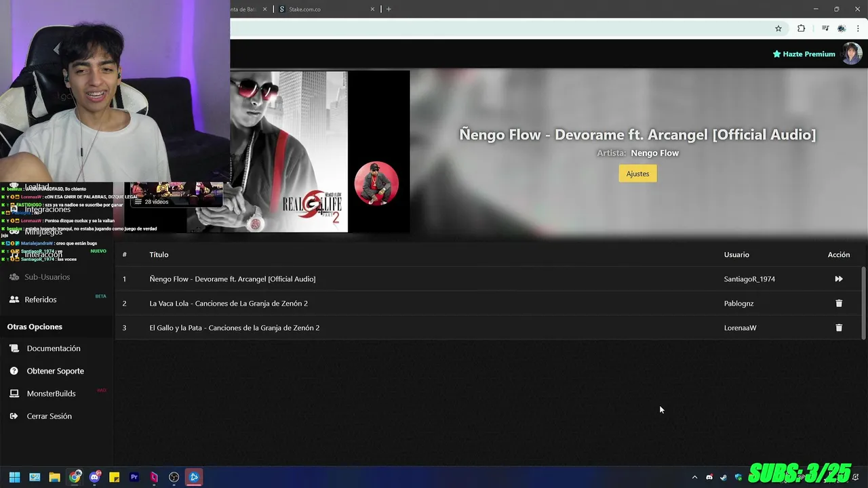The height and width of the screenshot is (488, 868).
Task: Bookmark this page with the star icon
Action: tap(778, 28)
